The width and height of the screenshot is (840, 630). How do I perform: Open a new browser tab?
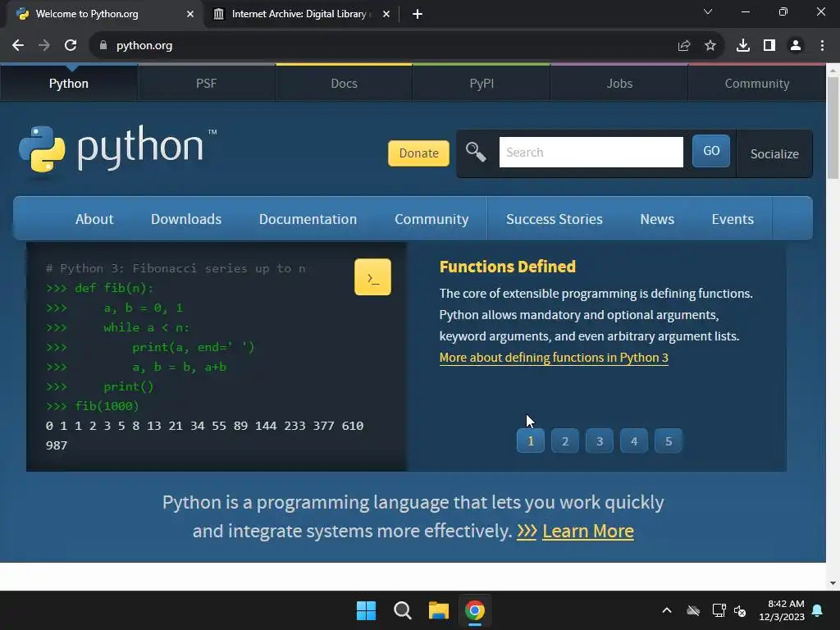click(418, 14)
